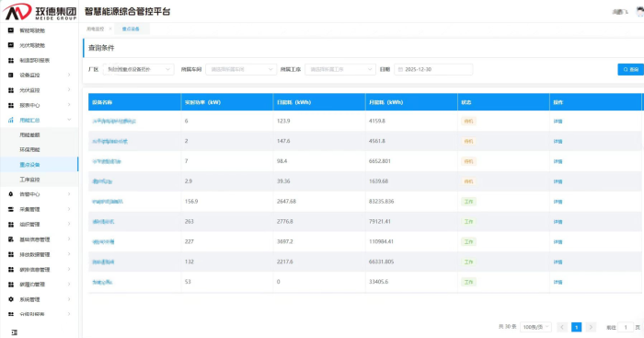Click the 设备监控 menu icon
This screenshot has width=644, height=338.
pos(11,76)
